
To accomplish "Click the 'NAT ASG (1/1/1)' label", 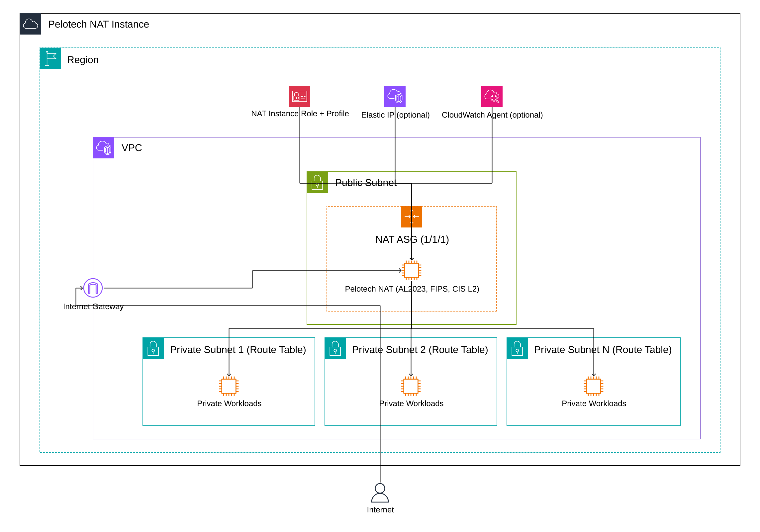I will (x=412, y=239).
